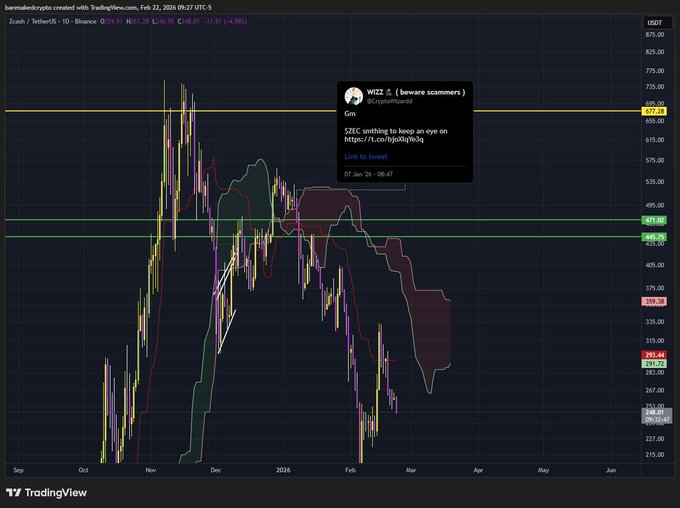The width and height of the screenshot is (680, 508).
Task: Click the 'Zcash / TetherUS · 1D · Binance' chart title
Action: tap(52, 21)
